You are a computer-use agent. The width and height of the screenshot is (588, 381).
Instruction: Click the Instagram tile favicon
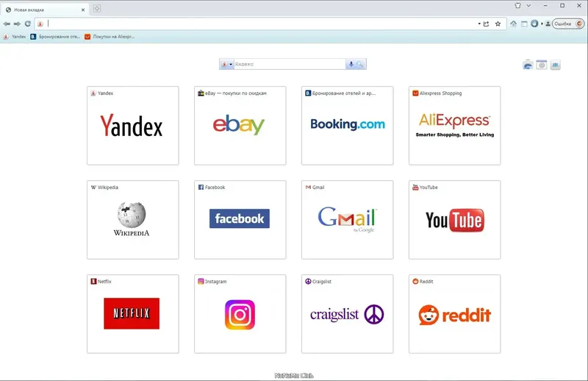[201, 282]
